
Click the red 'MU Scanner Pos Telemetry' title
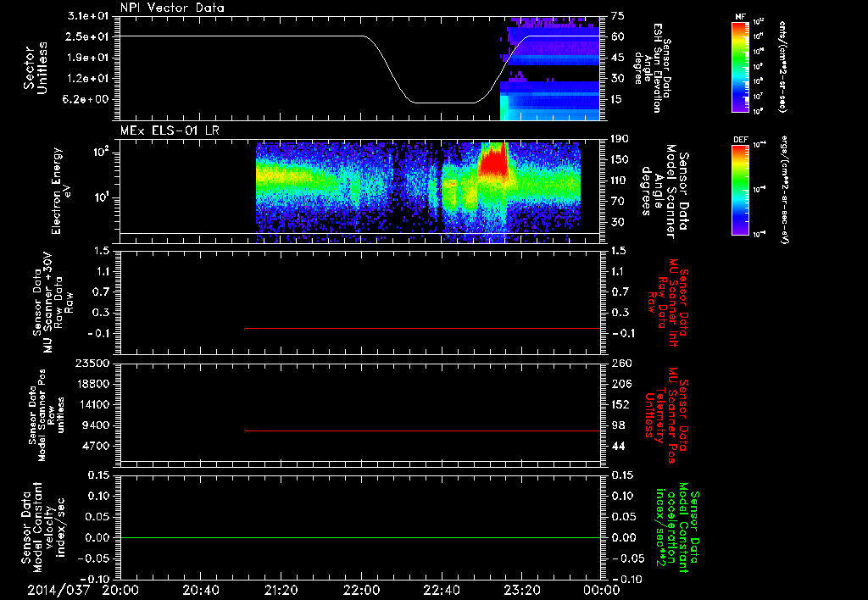coord(667,415)
